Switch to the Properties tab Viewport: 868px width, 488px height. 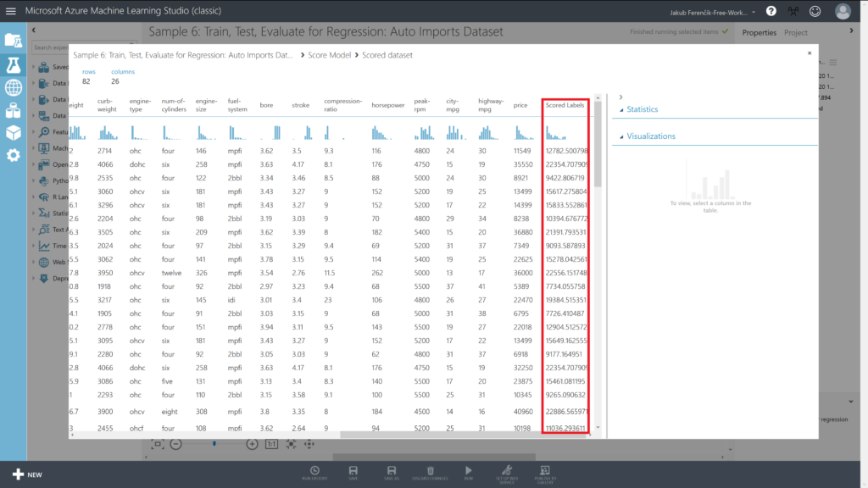[759, 32]
